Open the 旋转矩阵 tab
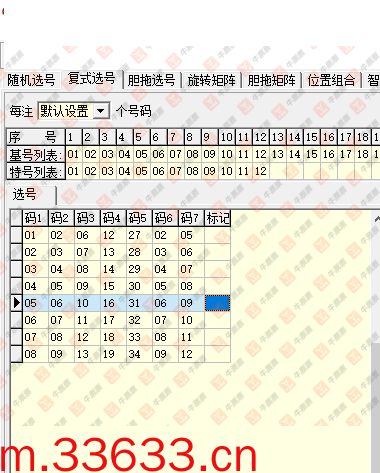 tap(212, 80)
